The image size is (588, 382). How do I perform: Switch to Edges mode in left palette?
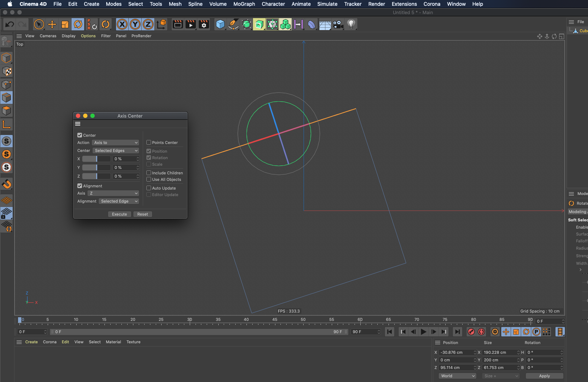7,98
